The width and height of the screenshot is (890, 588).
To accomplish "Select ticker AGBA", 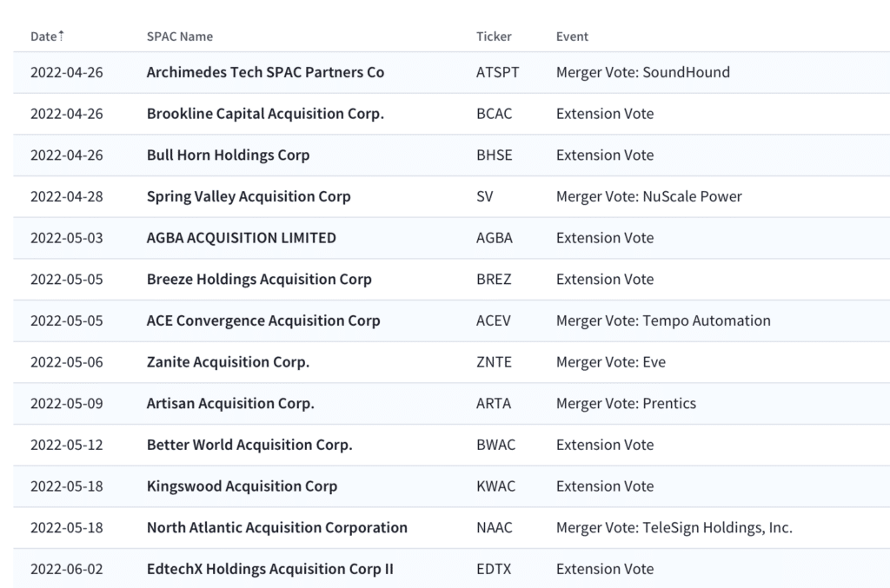I will (x=495, y=238).
